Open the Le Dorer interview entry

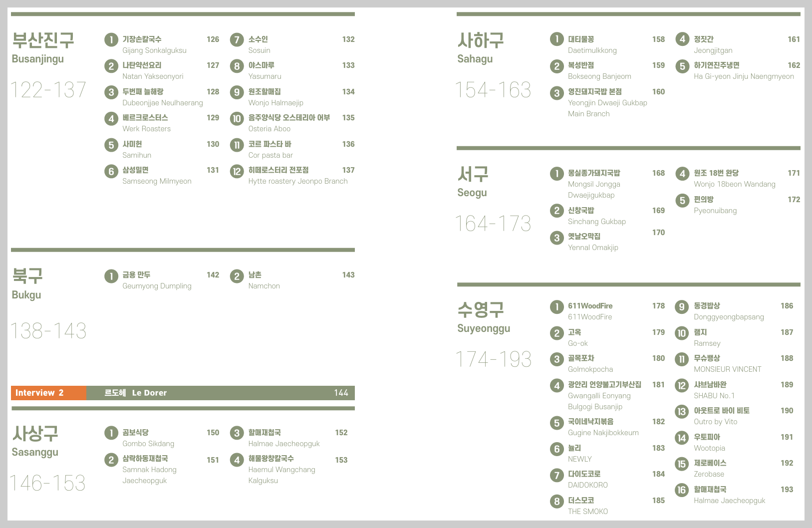pyautogui.click(x=221, y=393)
